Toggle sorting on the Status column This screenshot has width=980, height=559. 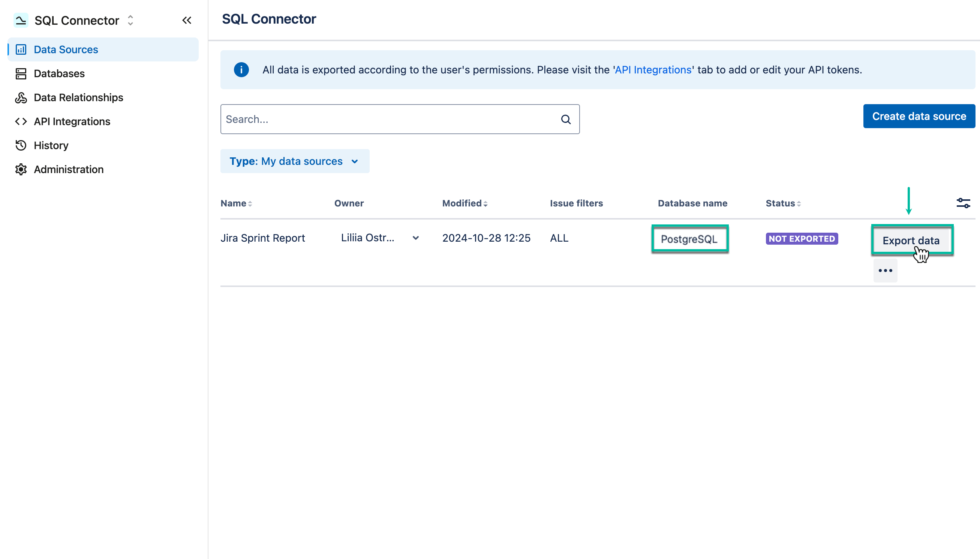(799, 203)
